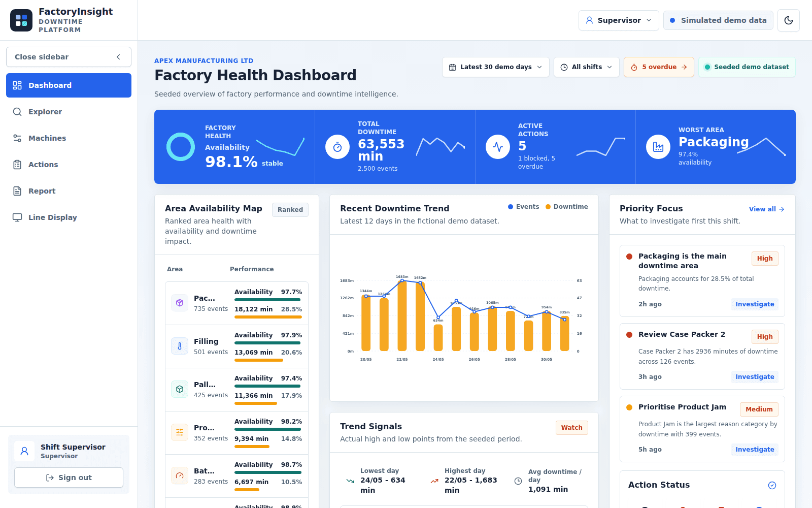Click the Seeded demo dataset badge
812x508 pixels.
coord(747,67)
